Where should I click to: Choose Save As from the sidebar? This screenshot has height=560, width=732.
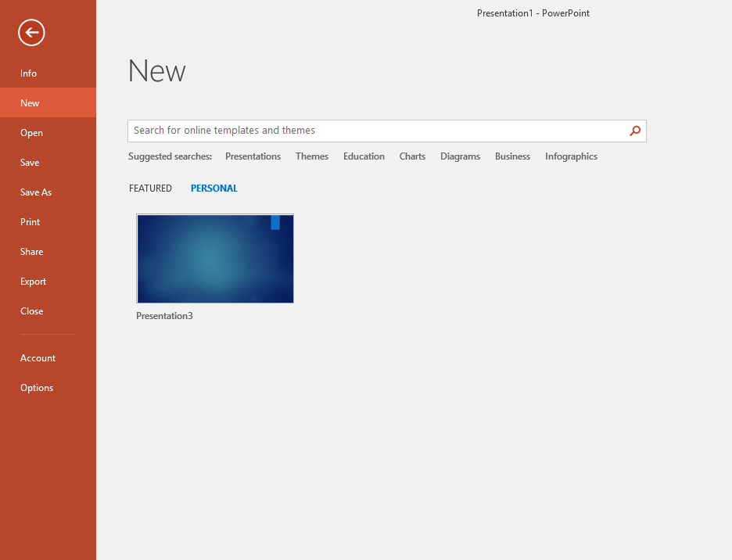tap(36, 192)
